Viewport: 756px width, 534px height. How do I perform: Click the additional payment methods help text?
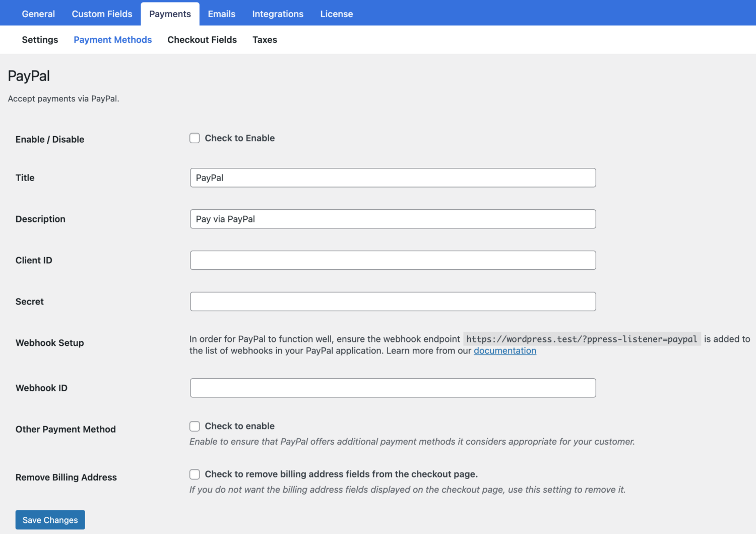pyautogui.click(x=412, y=442)
